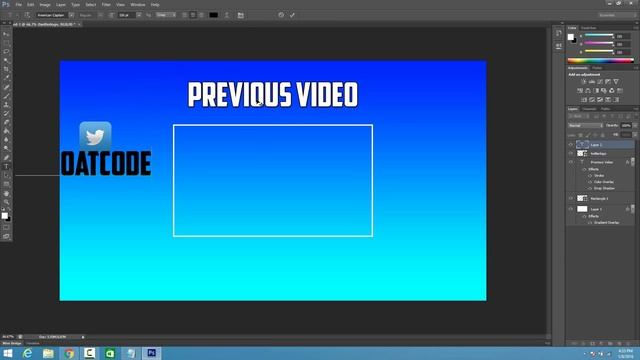Select the Move tool

6,35
